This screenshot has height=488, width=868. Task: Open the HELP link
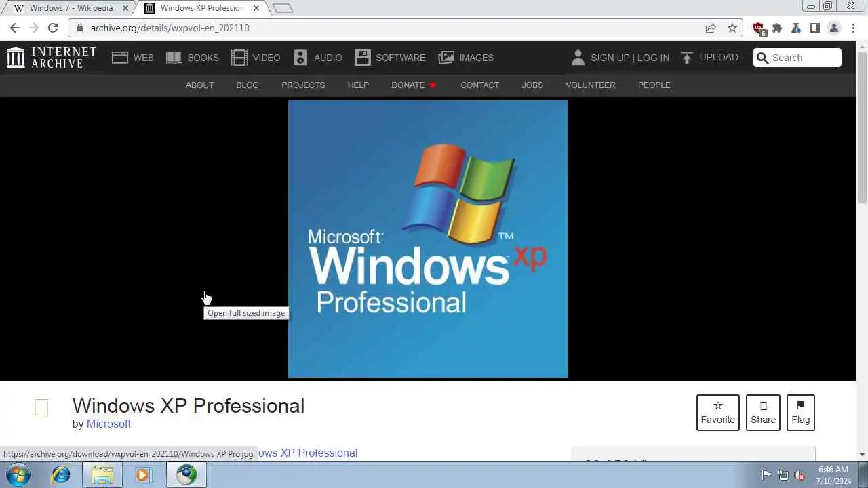coord(358,85)
